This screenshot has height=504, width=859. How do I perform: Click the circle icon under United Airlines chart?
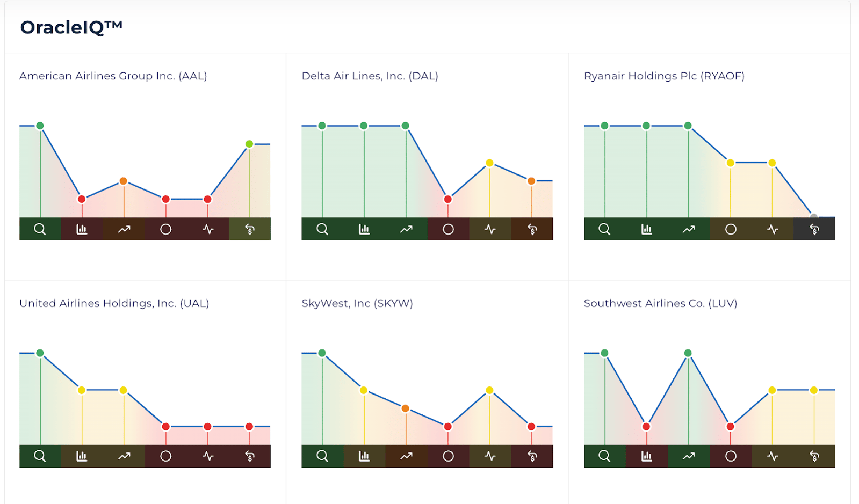pos(165,456)
